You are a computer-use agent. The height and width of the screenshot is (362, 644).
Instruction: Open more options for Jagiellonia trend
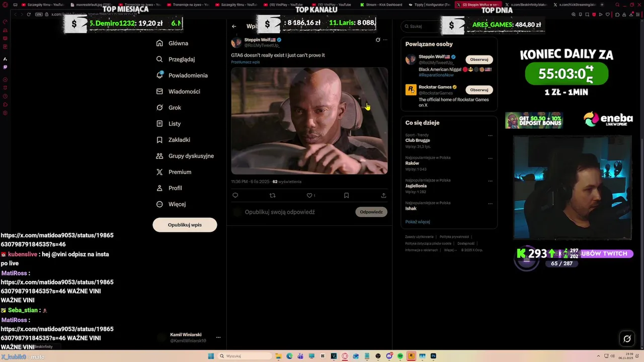[490, 181]
